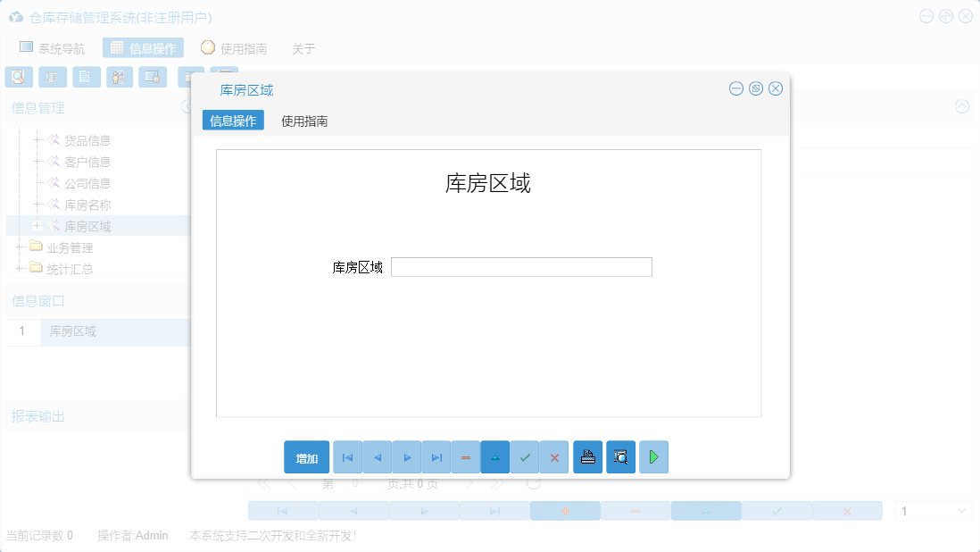Click the print icon in the dialog toolbar
Image resolution: width=980 pixels, height=552 pixels.
pyautogui.click(x=587, y=456)
